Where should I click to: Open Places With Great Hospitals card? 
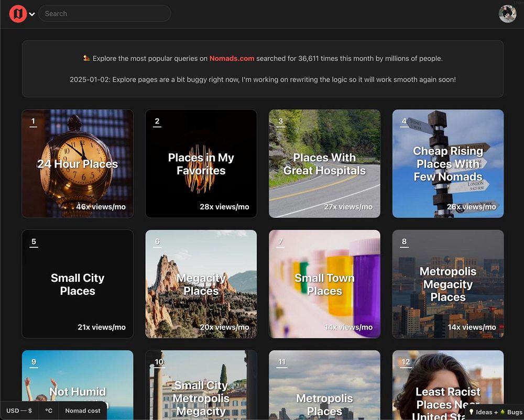324,163
